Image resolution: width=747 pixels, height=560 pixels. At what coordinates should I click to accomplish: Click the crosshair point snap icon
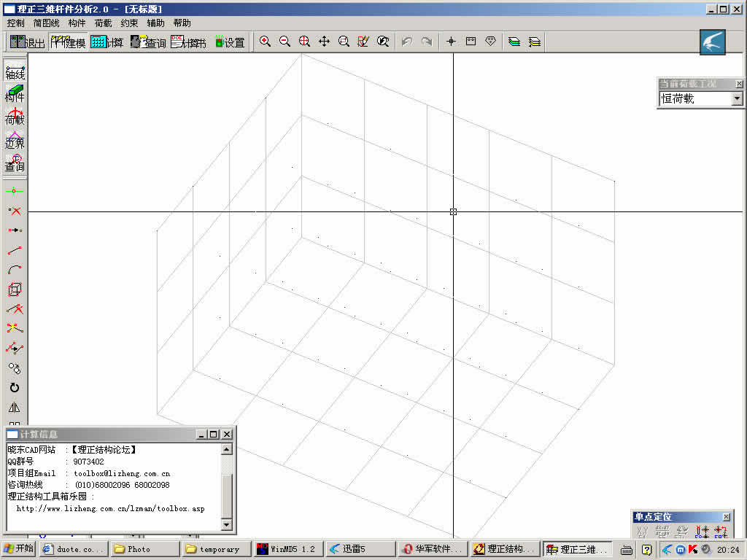(451, 42)
